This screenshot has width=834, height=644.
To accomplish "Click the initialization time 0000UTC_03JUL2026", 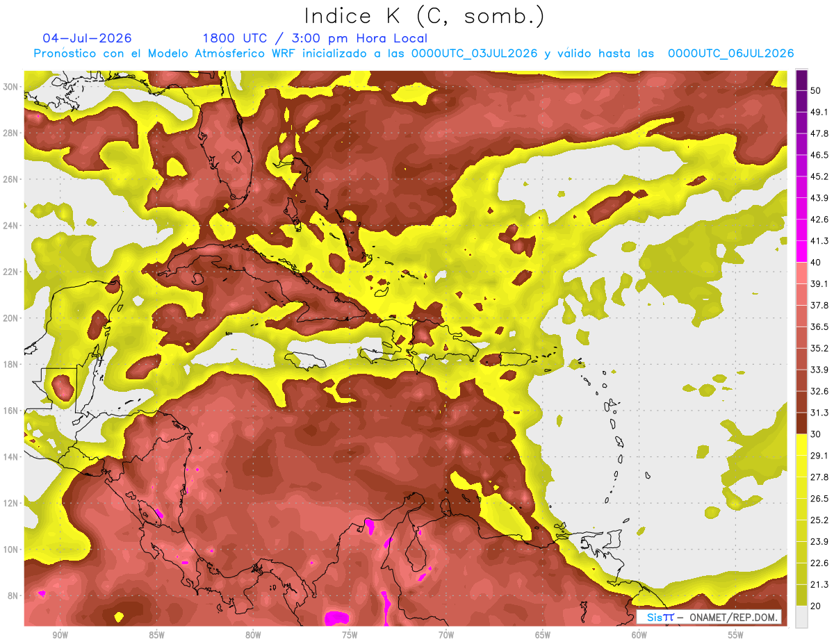I will pyautogui.click(x=474, y=53).
